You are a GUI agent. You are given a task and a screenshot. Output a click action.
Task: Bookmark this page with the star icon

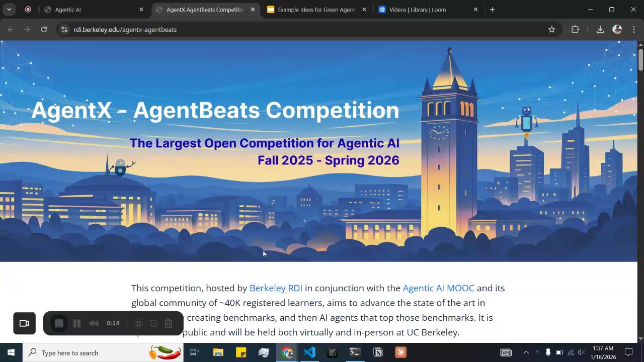pos(551,30)
